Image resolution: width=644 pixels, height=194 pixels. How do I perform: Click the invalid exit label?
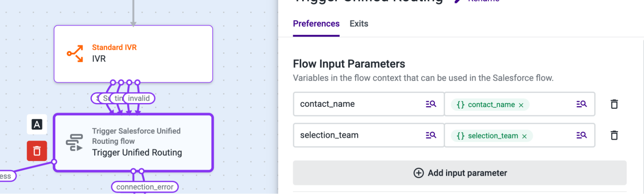pos(139,98)
